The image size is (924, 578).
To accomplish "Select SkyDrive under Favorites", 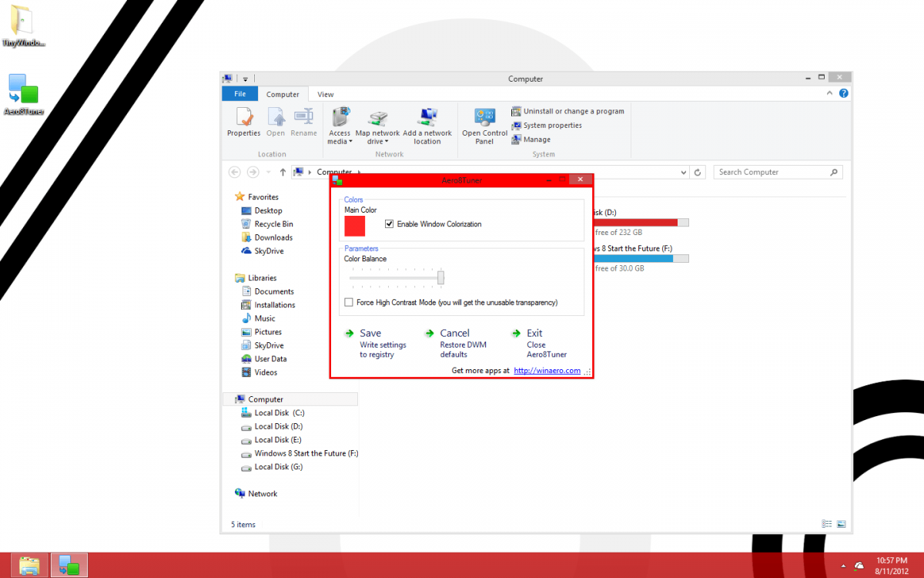I will pos(263,251).
